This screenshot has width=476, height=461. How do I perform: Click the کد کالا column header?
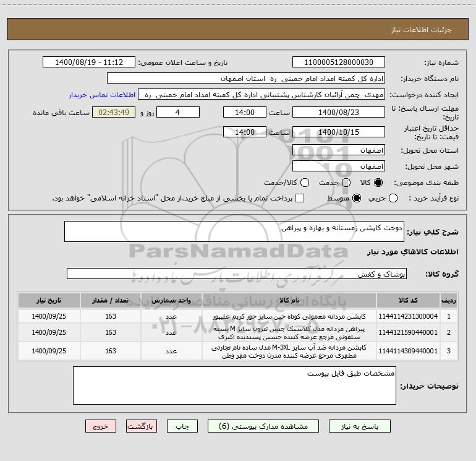[x=408, y=300]
